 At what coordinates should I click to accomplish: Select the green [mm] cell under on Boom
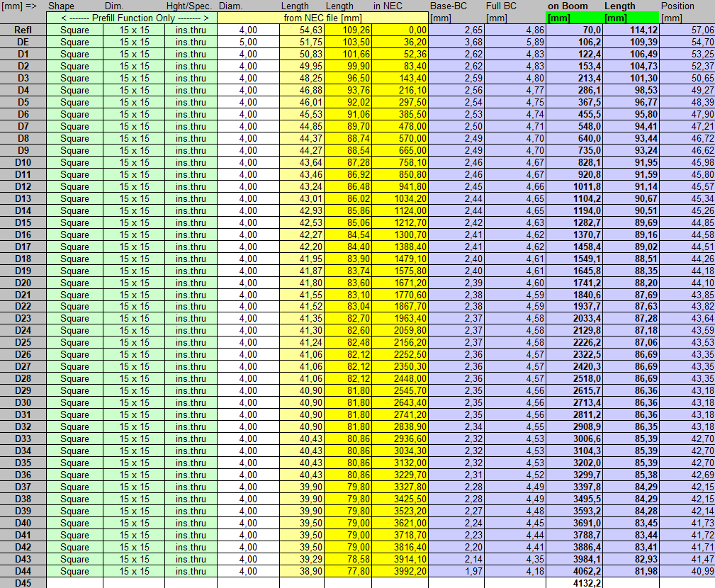575,18
